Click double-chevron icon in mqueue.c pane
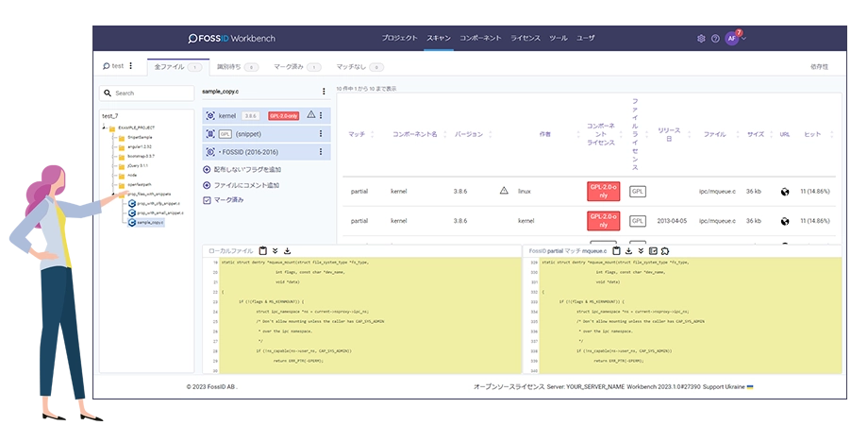The image size is (868, 425). point(641,250)
